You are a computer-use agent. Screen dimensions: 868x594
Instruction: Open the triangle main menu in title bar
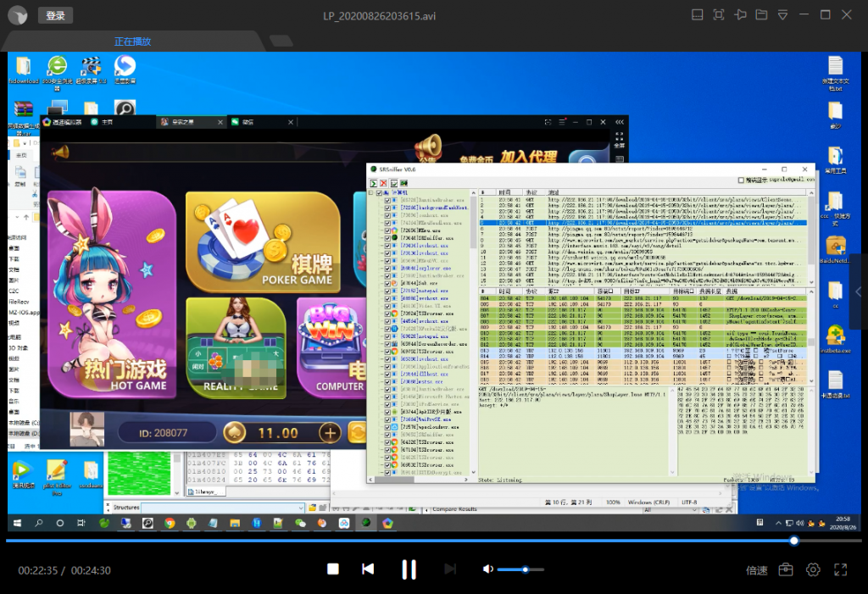782,15
